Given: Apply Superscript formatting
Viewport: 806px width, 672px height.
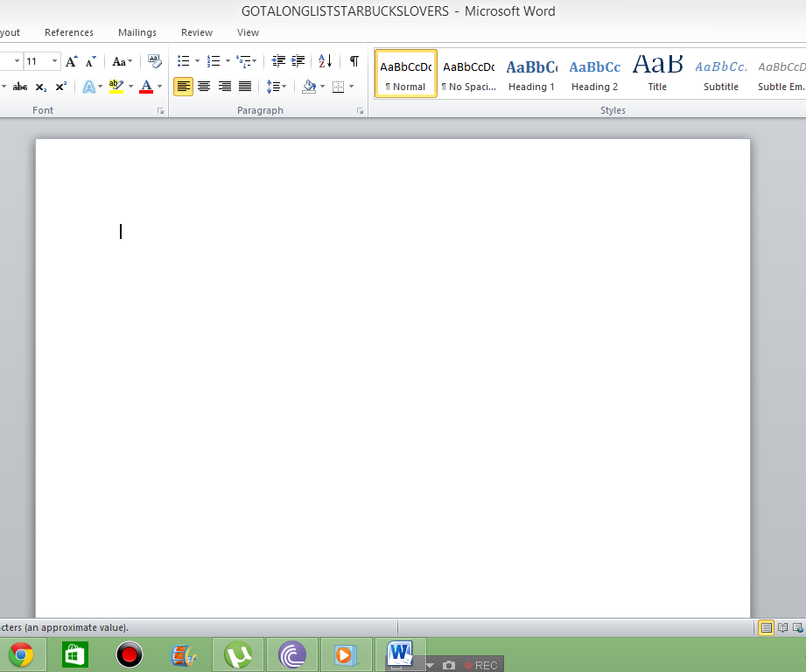Looking at the screenshot, I should (x=60, y=87).
